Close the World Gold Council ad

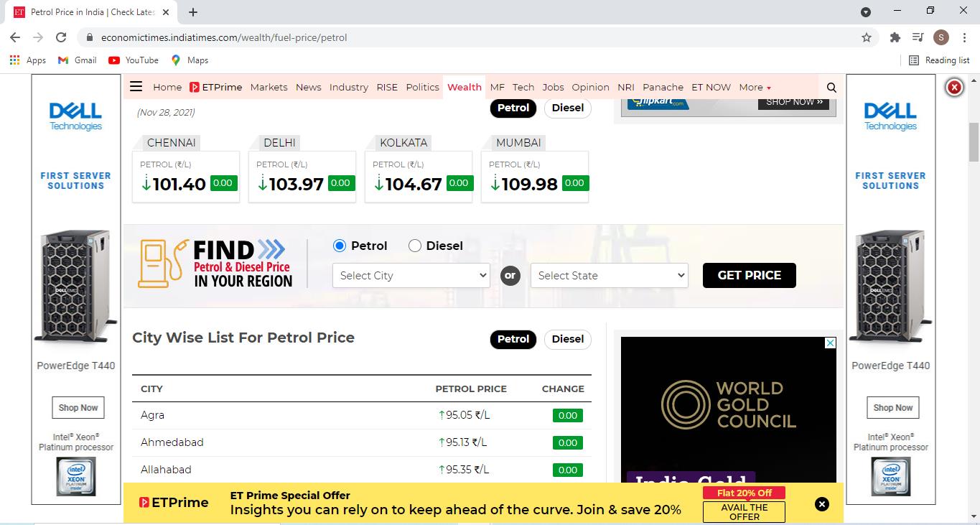pyautogui.click(x=831, y=343)
